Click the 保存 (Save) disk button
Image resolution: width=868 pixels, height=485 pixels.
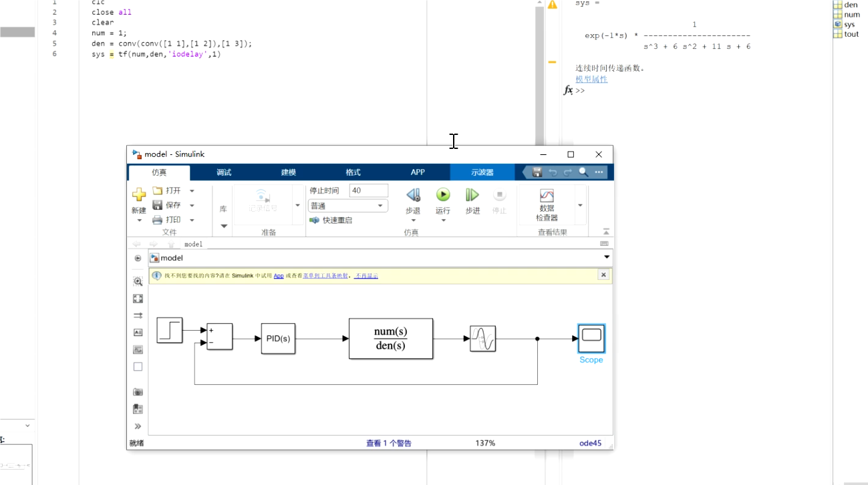(166, 205)
